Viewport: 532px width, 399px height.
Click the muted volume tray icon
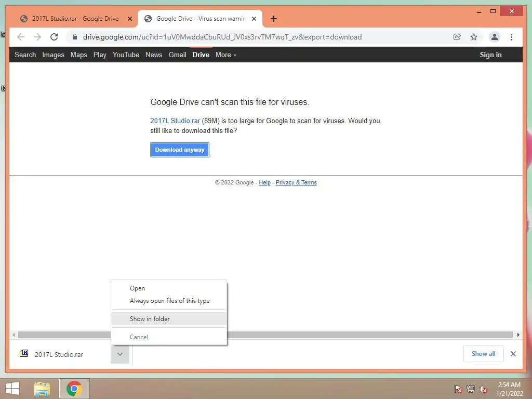click(483, 389)
